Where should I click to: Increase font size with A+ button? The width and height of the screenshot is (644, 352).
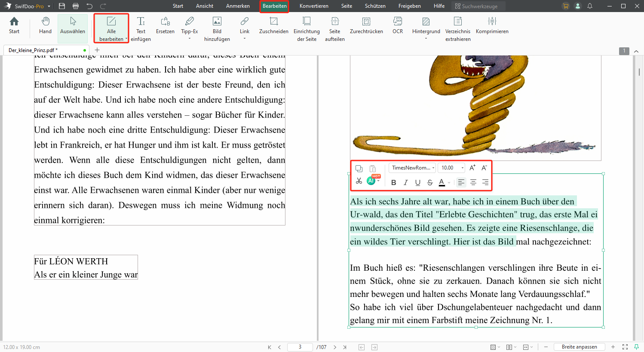click(x=472, y=168)
